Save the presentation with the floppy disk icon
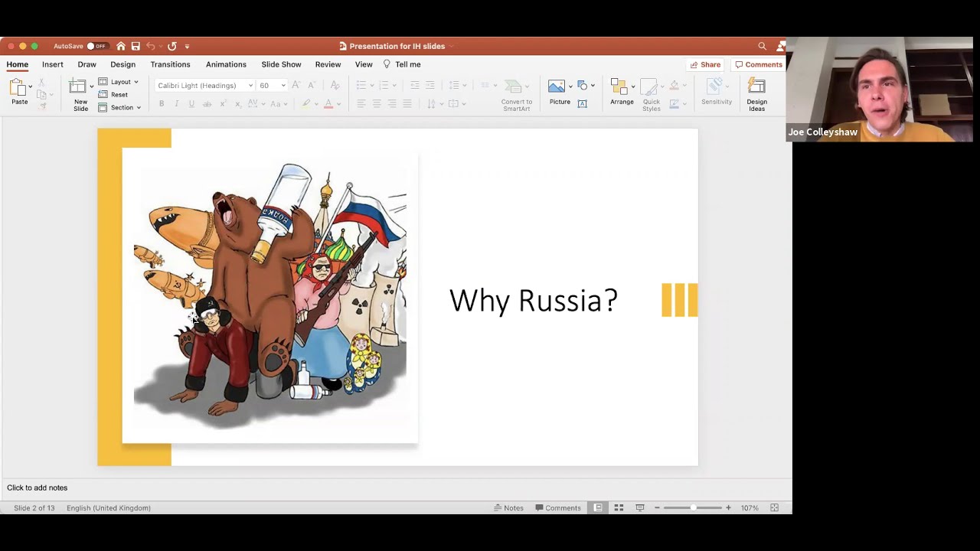Viewport: 980px width, 551px height. (x=136, y=46)
